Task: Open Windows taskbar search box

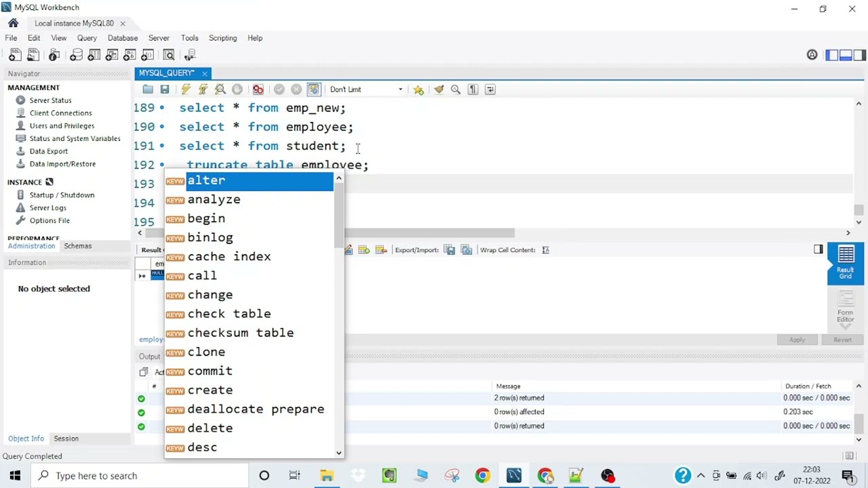Action: (x=141, y=476)
